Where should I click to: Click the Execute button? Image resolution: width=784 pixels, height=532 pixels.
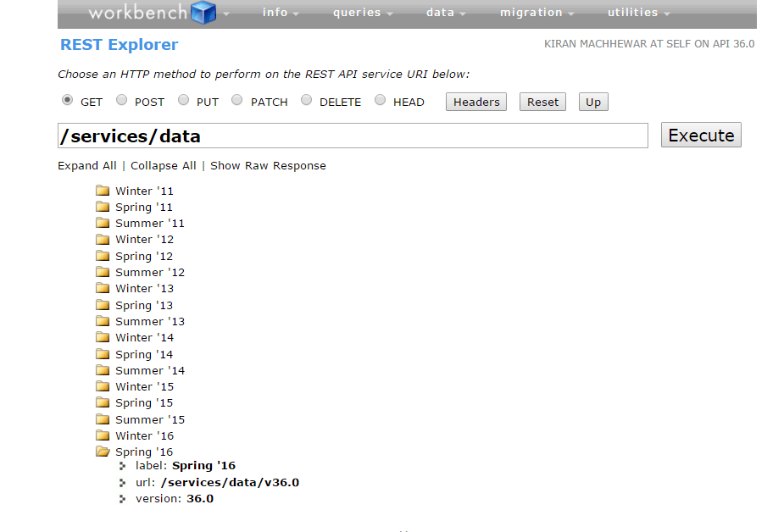[700, 134]
